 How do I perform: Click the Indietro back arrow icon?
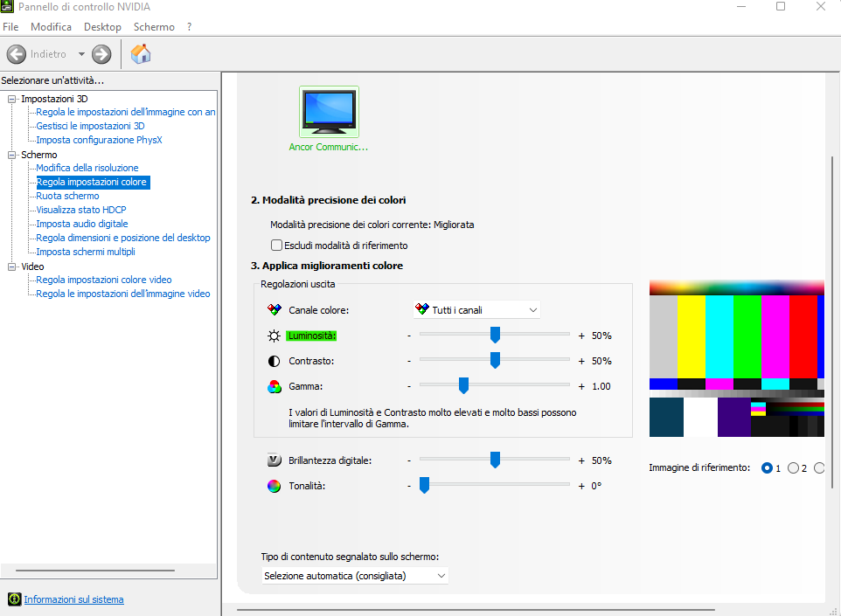click(x=16, y=54)
